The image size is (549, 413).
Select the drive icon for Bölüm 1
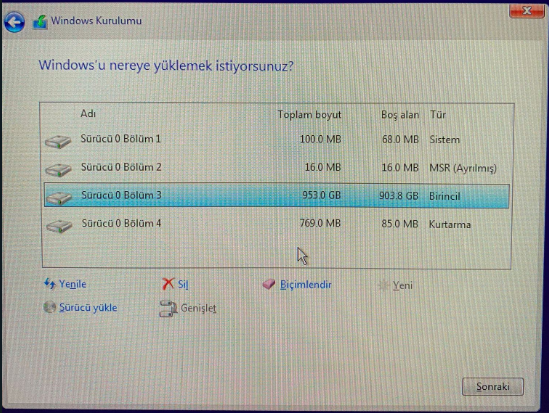point(58,141)
